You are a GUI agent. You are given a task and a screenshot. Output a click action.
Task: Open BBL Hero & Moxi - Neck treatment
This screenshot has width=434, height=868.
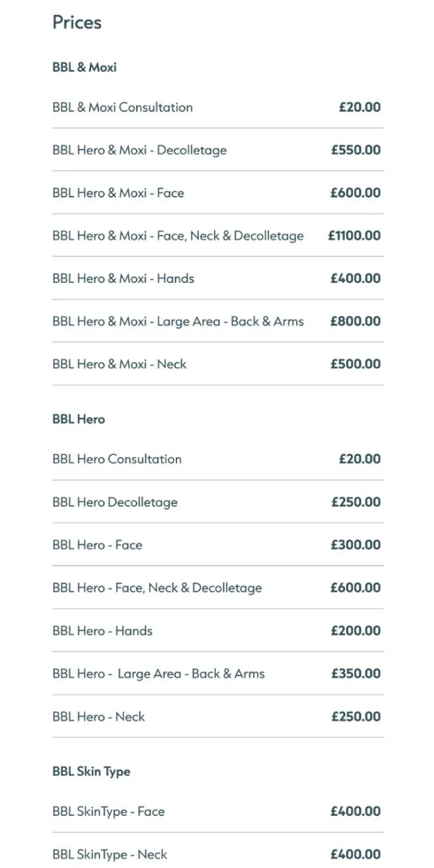(119, 364)
